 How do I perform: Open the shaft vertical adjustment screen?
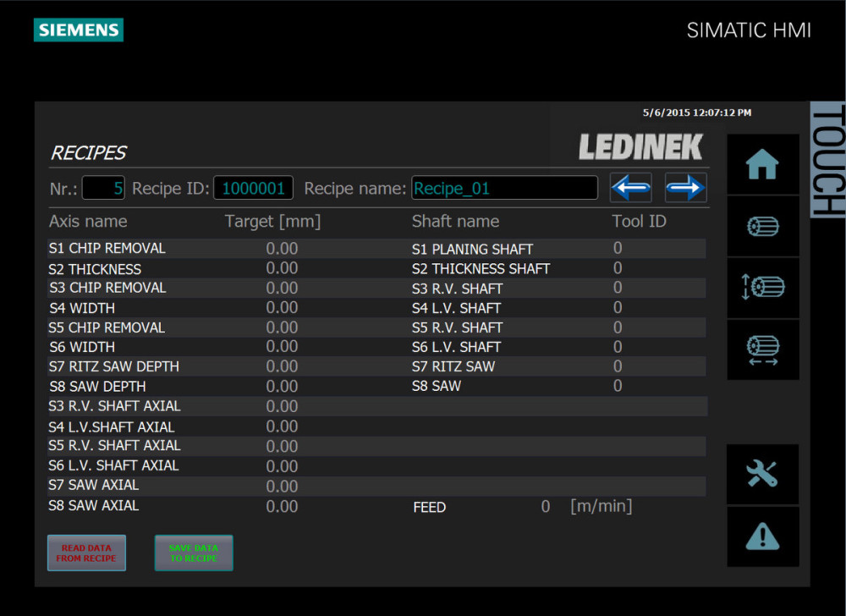(762, 288)
